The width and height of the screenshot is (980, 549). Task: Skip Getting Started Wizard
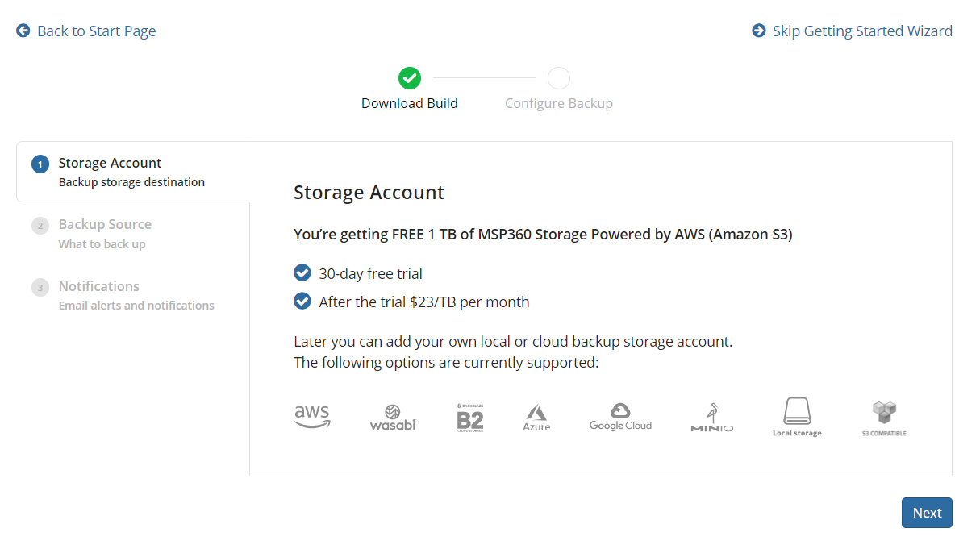point(853,31)
